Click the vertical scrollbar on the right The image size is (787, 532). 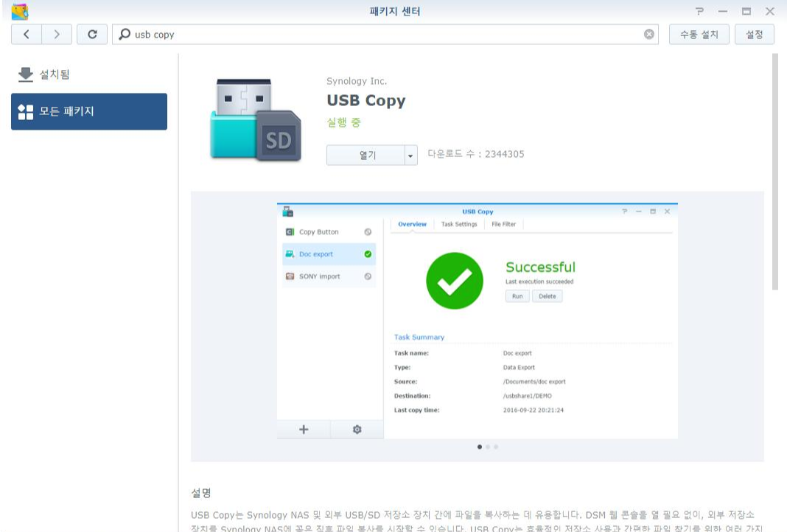point(775,172)
